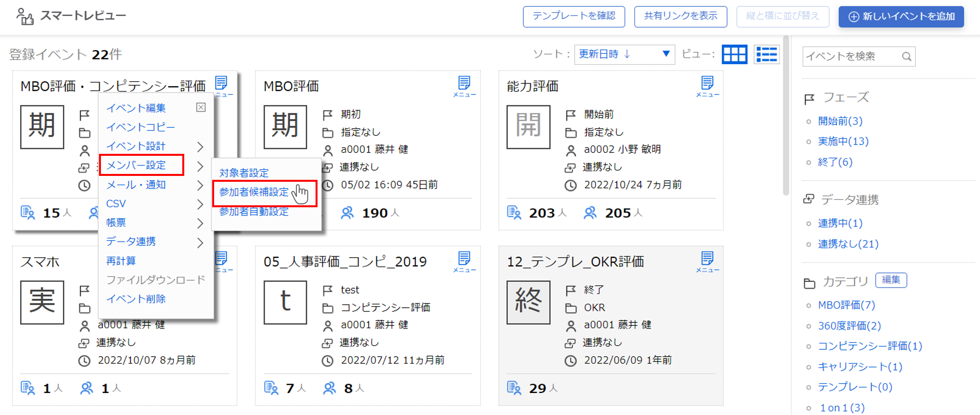The height and width of the screenshot is (415, 980).
Task: Open menu icon on 12_テンプレ_OKR評価 card
Action: 707,262
